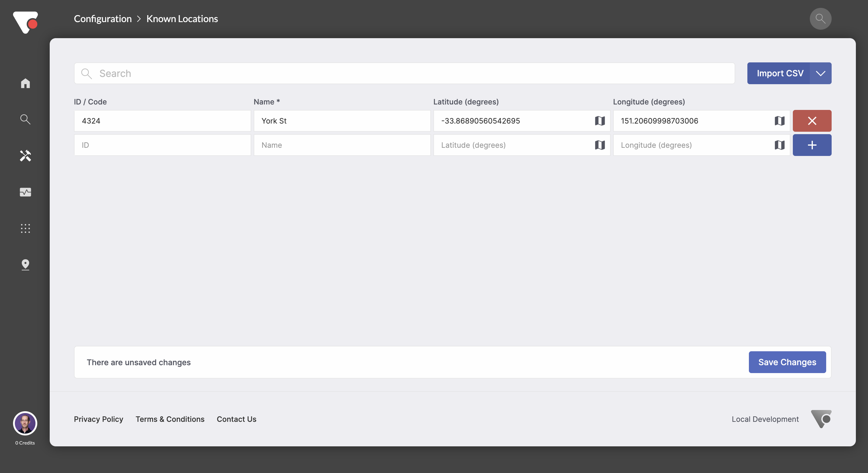Screen dimensions: 868x473
Task: Go to Configuration in the breadcrumb
Action: click(102, 18)
